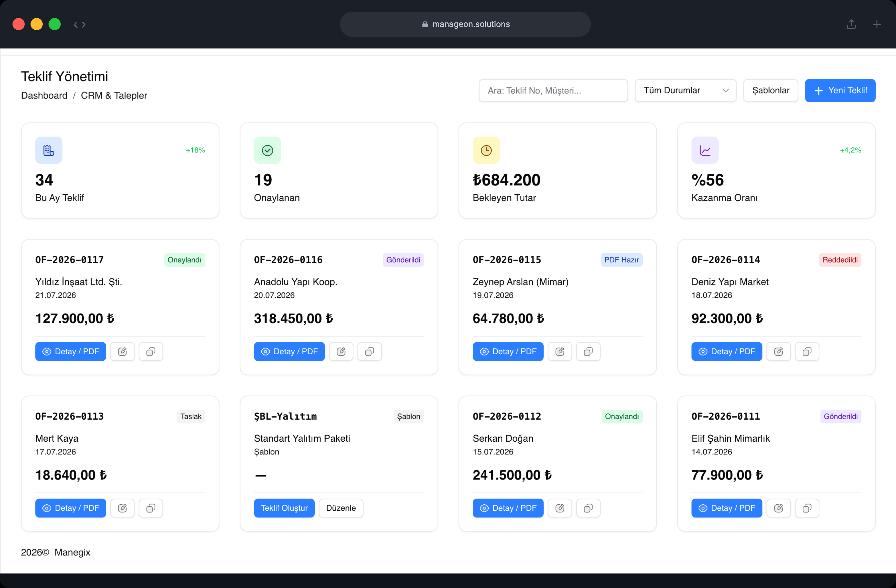Edit quote OF-2026-0115
The height and width of the screenshot is (588, 896).
[x=560, y=351]
